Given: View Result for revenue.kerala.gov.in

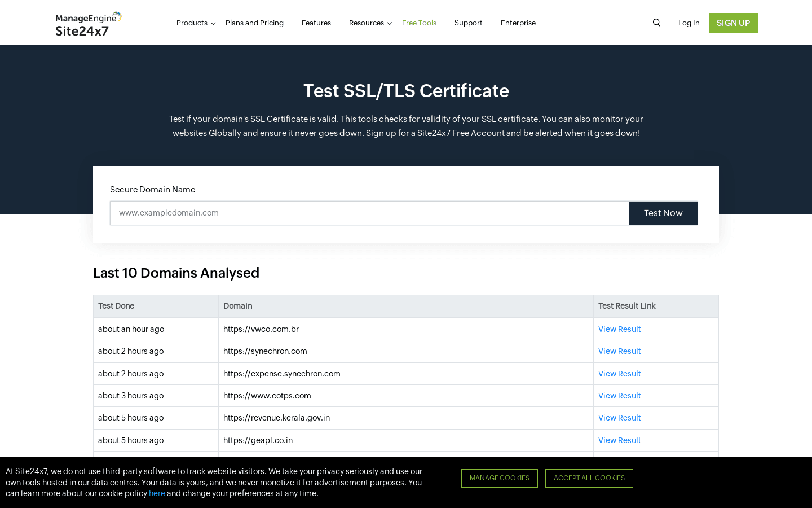Looking at the screenshot, I should point(619,418).
